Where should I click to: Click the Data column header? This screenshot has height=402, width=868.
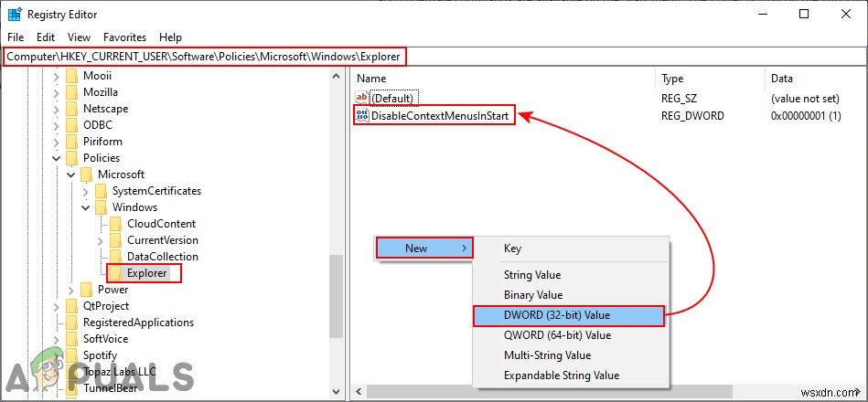coord(817,79)
